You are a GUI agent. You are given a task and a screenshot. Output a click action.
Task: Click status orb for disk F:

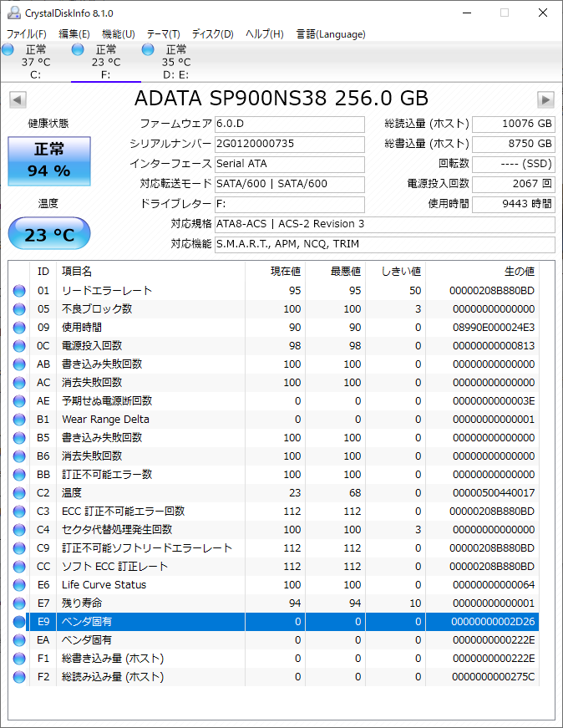(78, 49)
